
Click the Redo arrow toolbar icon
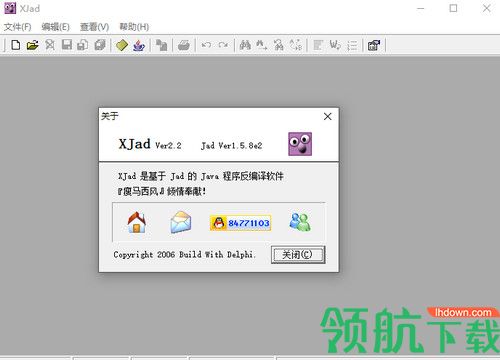(x=223, y=45)
